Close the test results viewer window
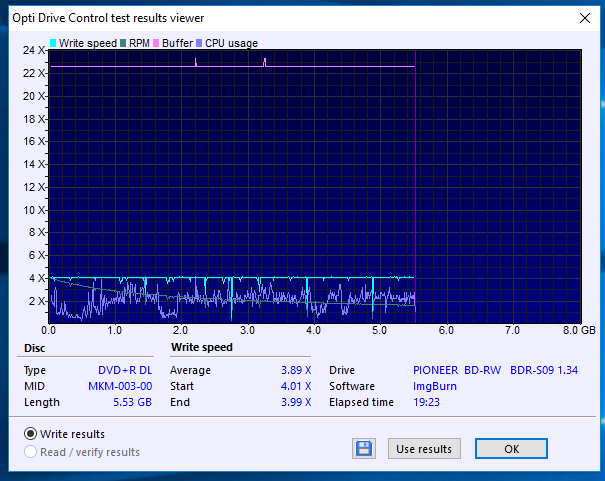The height and width of the screenshot is (481, 605). [x=585, y=18]
